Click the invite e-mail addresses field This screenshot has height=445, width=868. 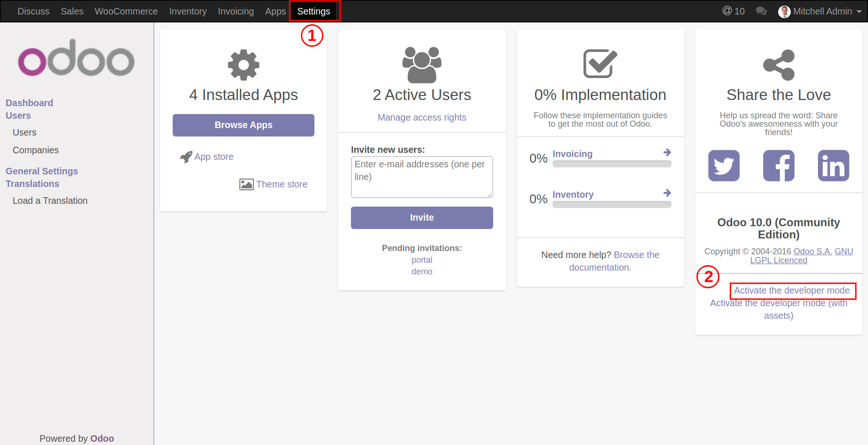pos(422,177)
